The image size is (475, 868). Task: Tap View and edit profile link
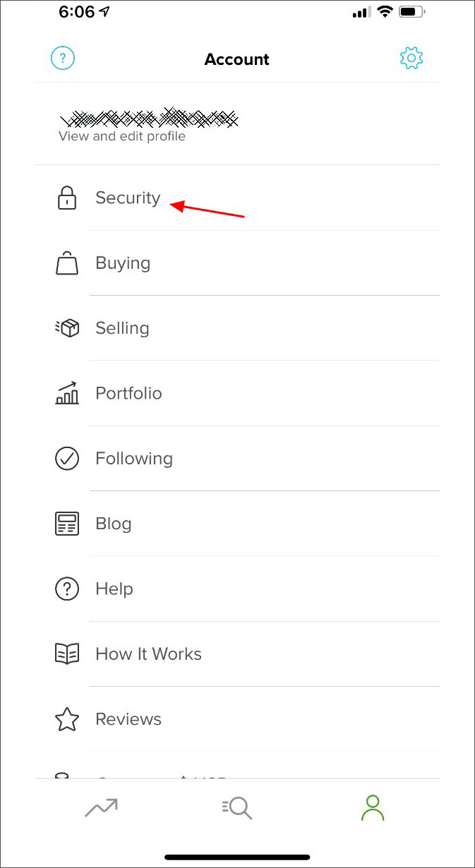(x=122, y=136)
